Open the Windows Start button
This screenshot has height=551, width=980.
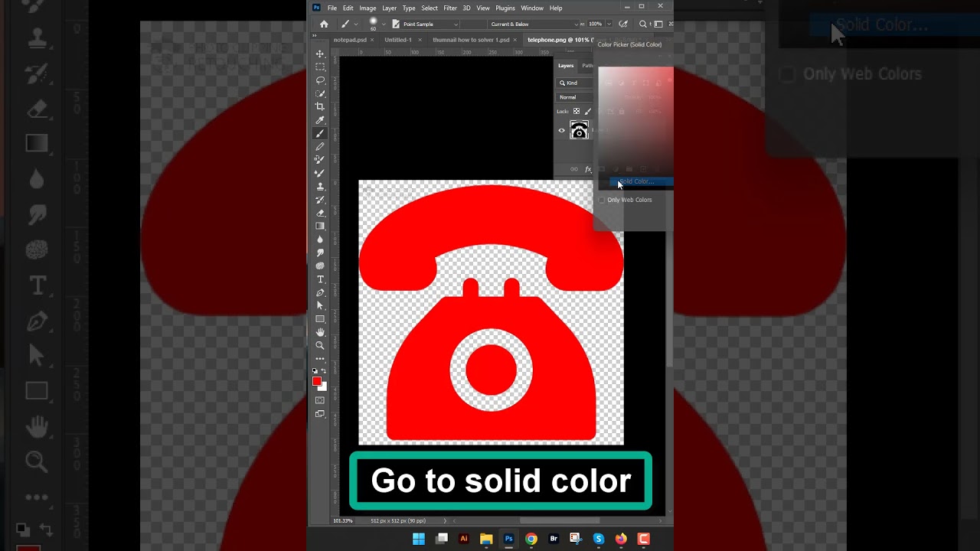419,539
